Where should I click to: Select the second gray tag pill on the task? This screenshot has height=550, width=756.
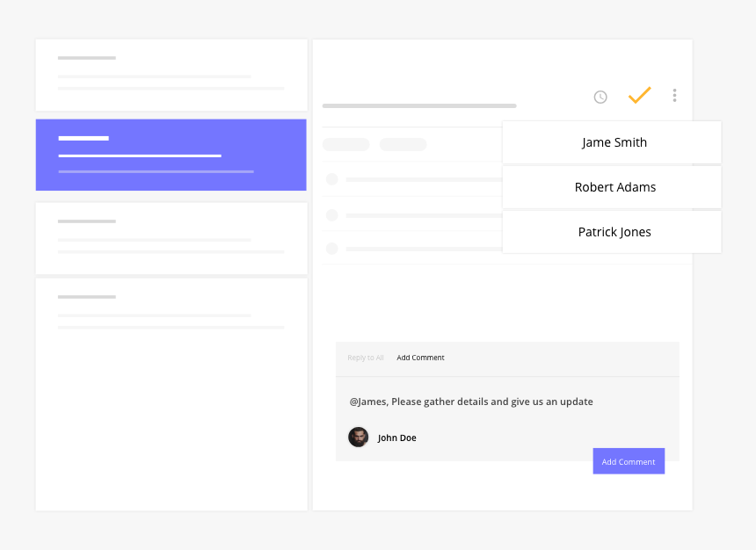pyautogui.click(x=403, y=143)
